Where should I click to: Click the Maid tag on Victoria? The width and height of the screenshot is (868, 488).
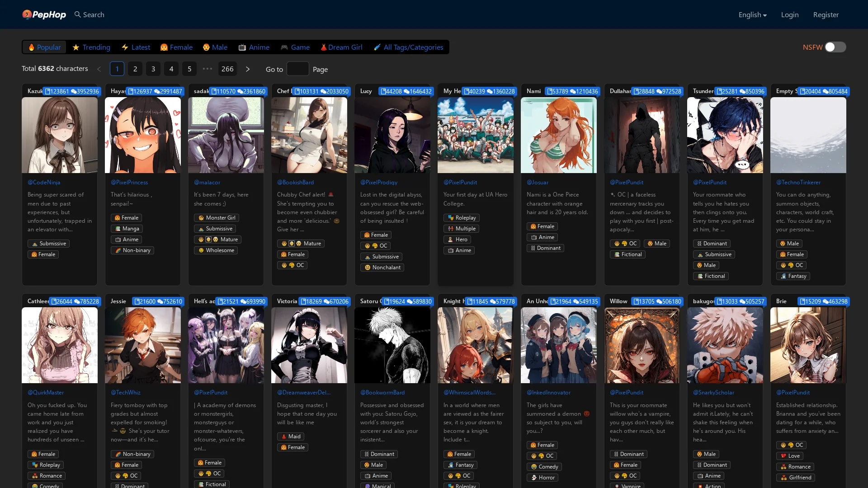point(290,436)
